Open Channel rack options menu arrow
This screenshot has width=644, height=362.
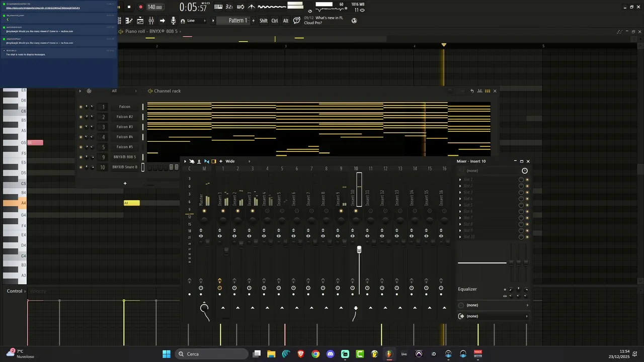pos(80,91)
